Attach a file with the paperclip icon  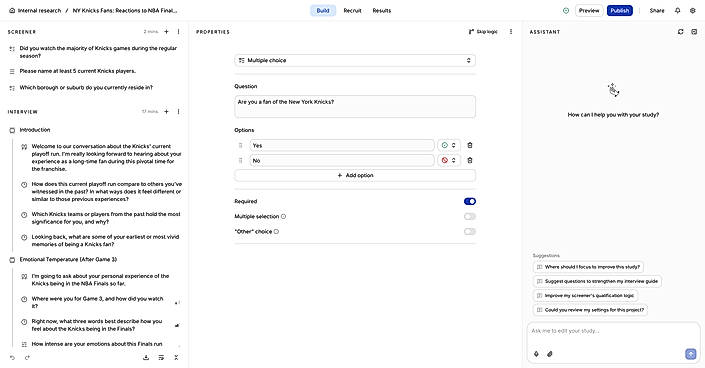pyautogui.click(x=549, y=354)
